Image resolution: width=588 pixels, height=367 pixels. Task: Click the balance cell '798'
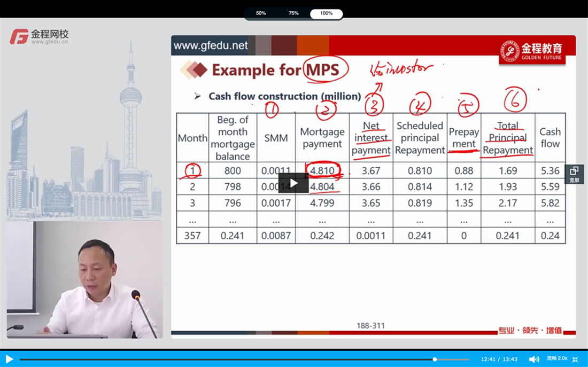(233, 186)
